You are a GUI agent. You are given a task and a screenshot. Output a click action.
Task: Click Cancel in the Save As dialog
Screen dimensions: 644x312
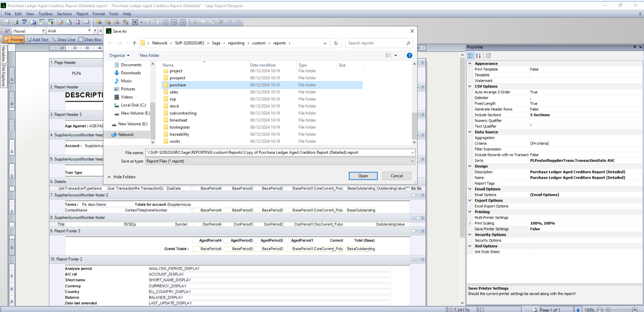(x=397, y=176)
